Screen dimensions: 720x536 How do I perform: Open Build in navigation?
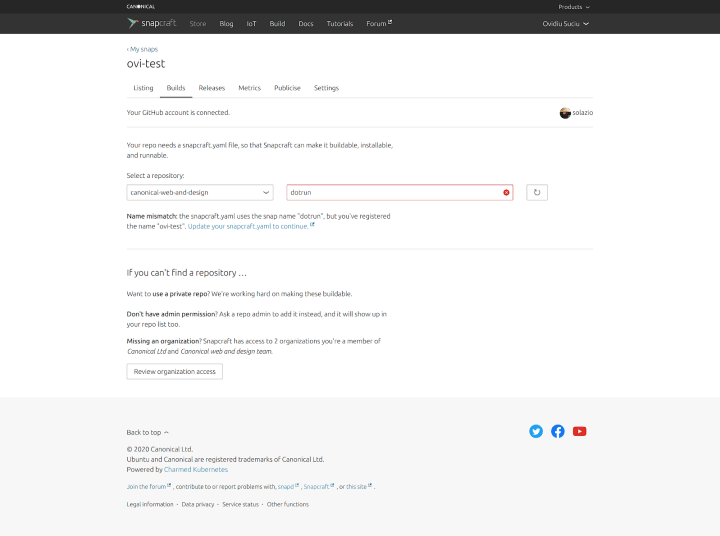[277, 24]
